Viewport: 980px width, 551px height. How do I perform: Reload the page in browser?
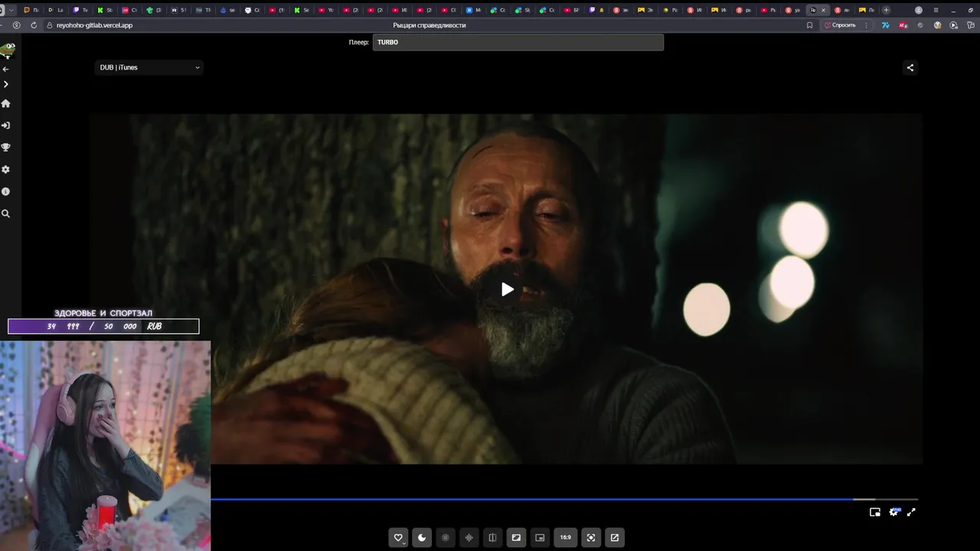(x=34, y=25)
